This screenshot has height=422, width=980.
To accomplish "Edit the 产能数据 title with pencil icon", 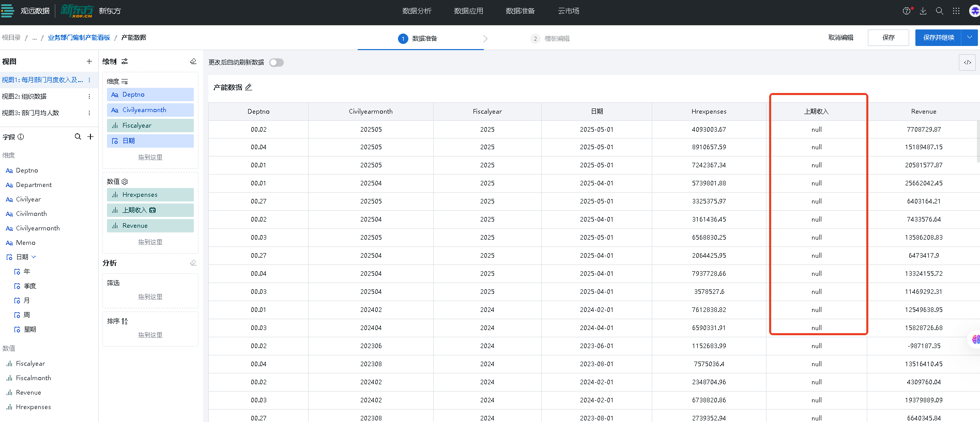I will click(249, 87).
